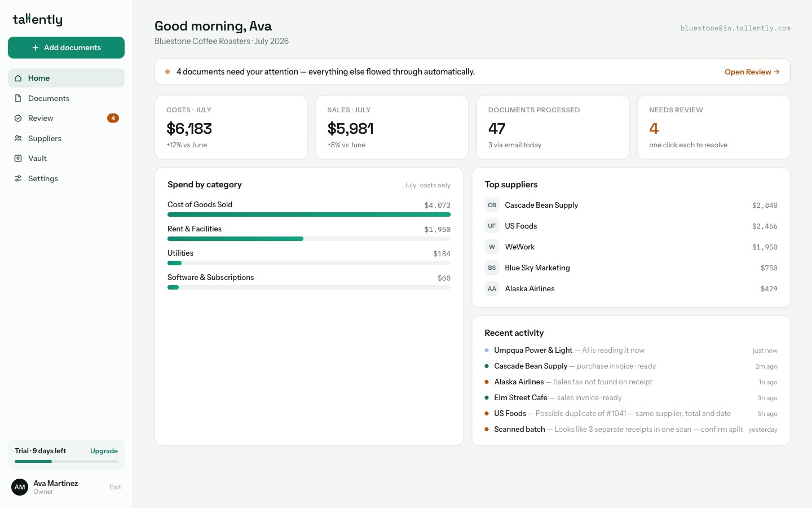812x508 pixels.
Task: Click the "July · costs only" label
Action: coord(427,185)
